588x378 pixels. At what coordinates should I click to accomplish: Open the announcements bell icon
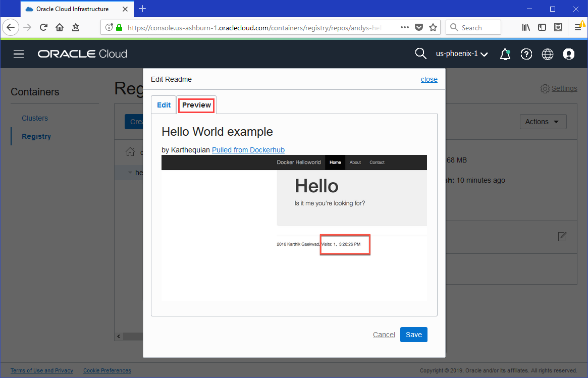tap(506, 54)
